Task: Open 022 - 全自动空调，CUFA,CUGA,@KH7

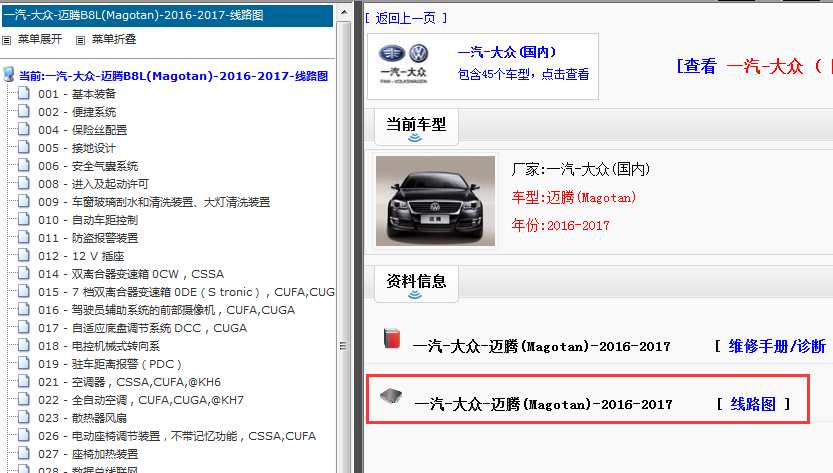Action: 141,400
